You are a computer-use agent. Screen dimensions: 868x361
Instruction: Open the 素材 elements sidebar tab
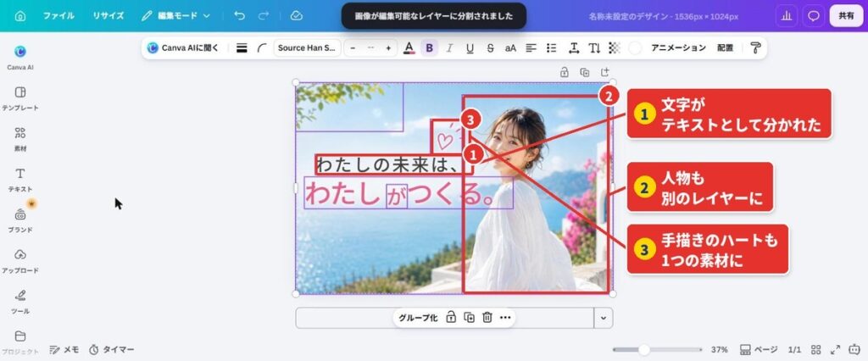click(20, 139)
